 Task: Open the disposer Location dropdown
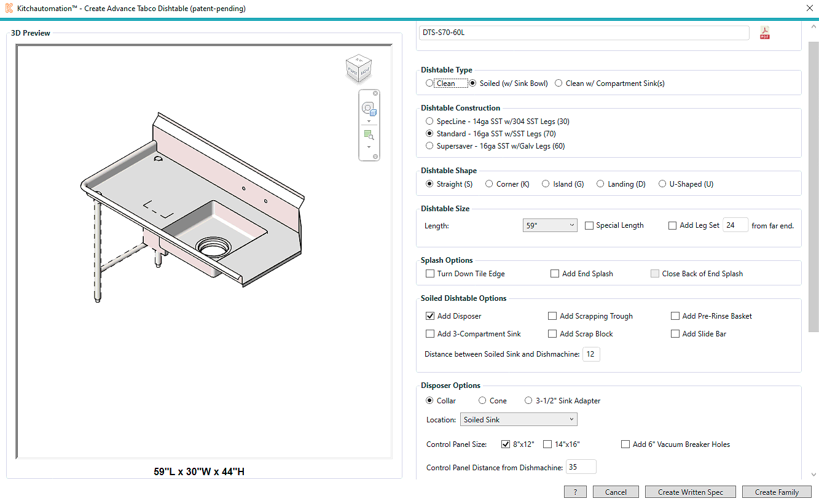point(519,420)
